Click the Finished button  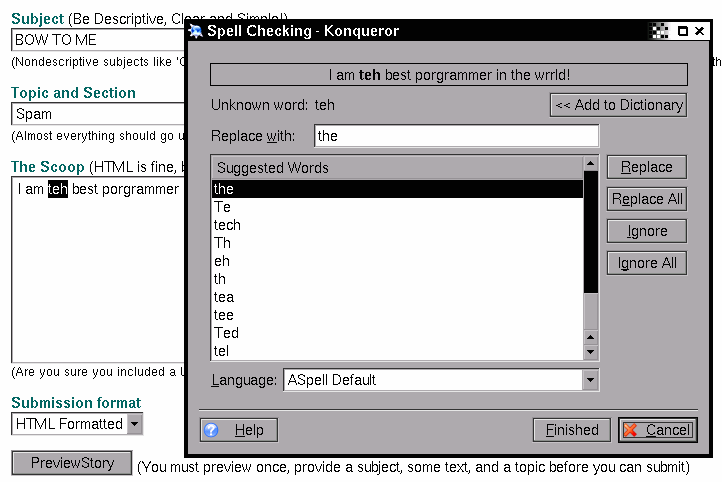(571, 430)
